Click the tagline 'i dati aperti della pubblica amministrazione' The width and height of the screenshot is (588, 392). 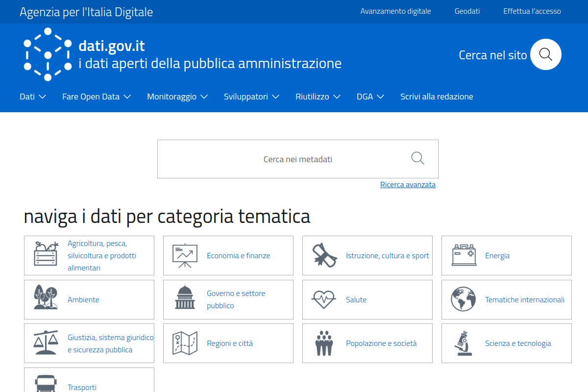(210, 64)
